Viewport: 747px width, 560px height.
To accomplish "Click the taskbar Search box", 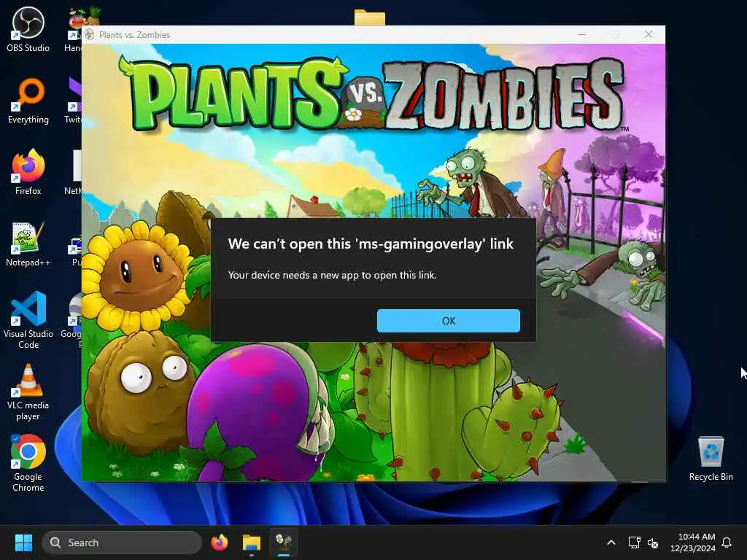I will pyautogui.click(x=122, y=542).
